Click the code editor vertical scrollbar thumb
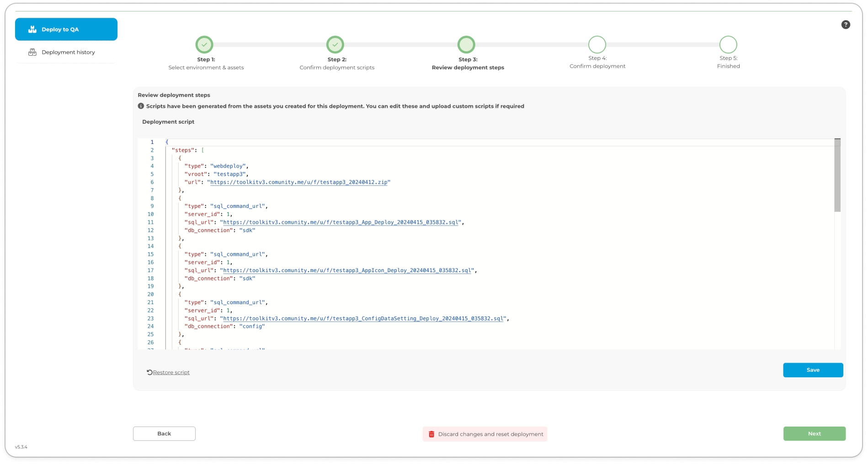Screen dimensions: 868x464 837,175
